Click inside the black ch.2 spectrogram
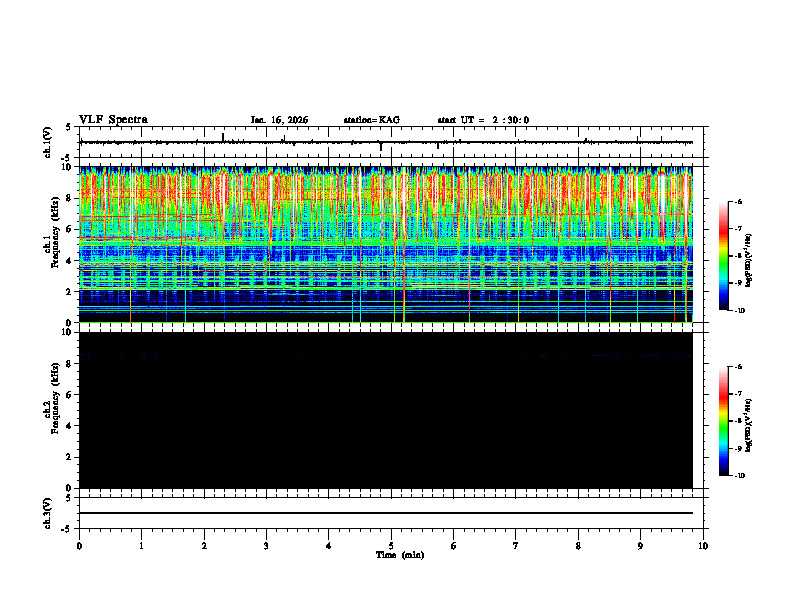This screenshot has height=612, width=792. [x=385, y=410]
